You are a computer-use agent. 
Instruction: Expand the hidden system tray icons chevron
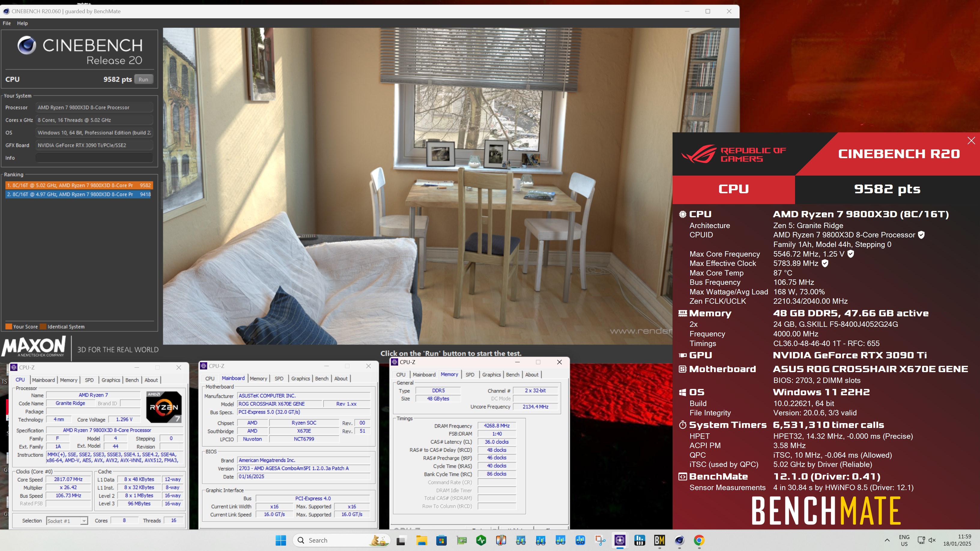pos(887,540)
